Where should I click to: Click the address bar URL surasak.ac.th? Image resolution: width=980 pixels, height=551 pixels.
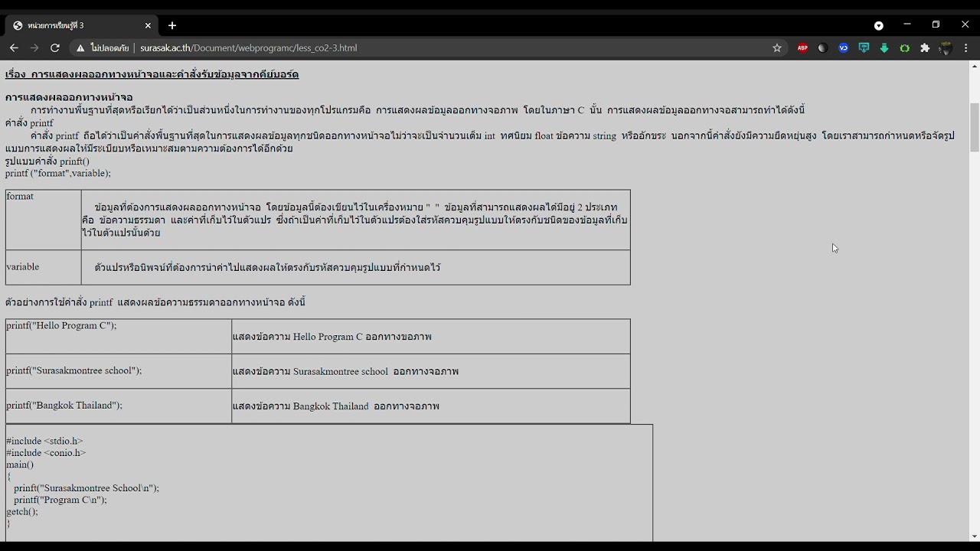248,47
